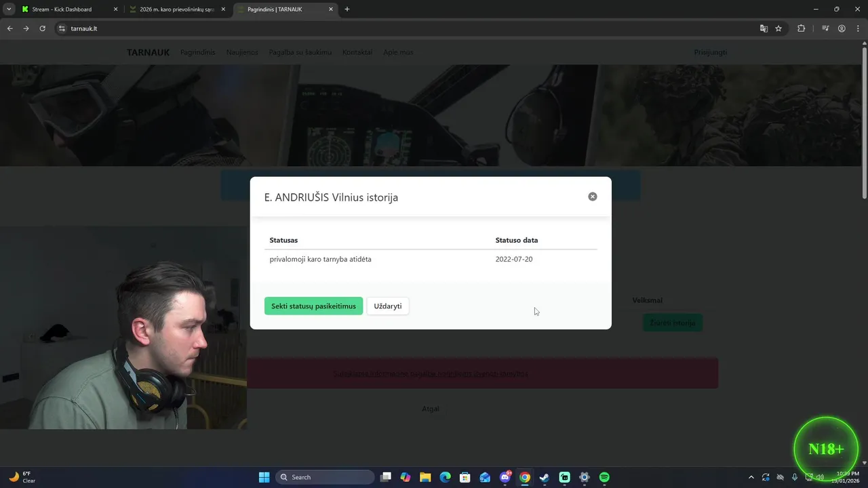868x488 pixels.
Task: View site information icon
Action: point(62,28)
